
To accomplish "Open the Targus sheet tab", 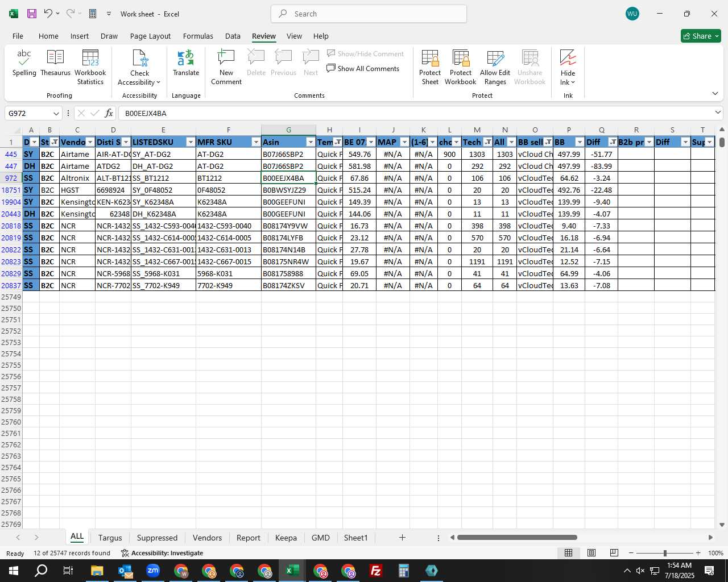I will 110,538.
